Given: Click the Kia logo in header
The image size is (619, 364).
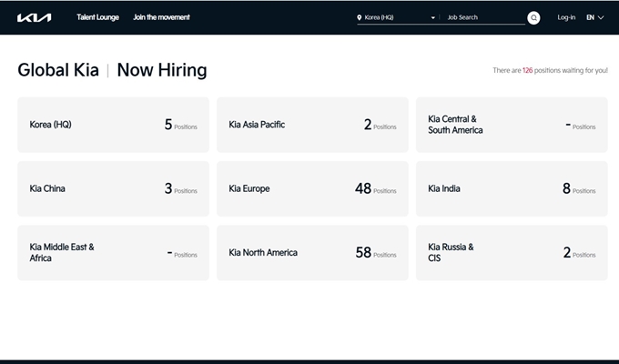Looking at the screenshot, I should [x=34, y=18].
